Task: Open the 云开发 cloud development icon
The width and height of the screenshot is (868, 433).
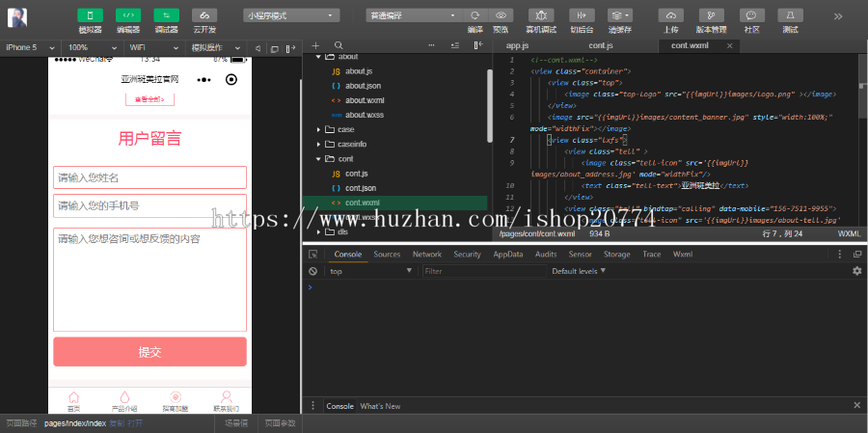Action: (x=204, y=15)
